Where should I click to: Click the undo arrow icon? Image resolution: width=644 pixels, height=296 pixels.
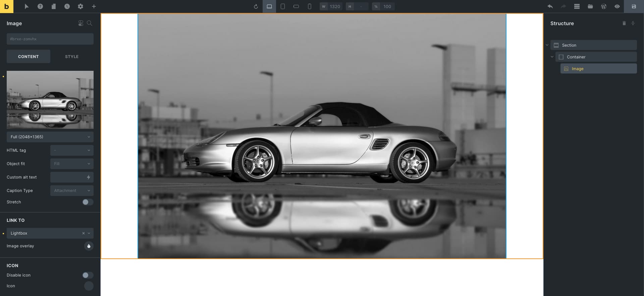[550, 6]
